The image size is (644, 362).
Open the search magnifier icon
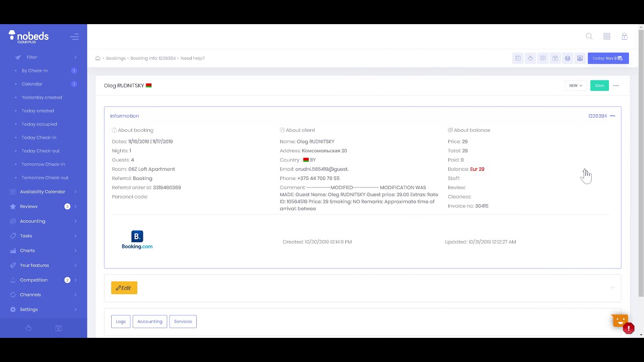tap(589, 36)
